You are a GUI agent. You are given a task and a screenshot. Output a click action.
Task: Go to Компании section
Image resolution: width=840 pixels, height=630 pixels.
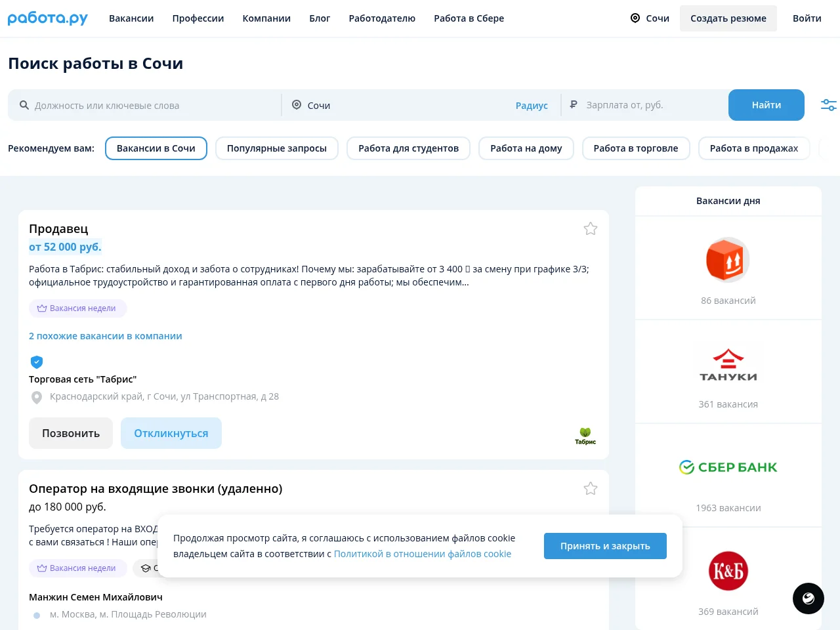[266, 18]
